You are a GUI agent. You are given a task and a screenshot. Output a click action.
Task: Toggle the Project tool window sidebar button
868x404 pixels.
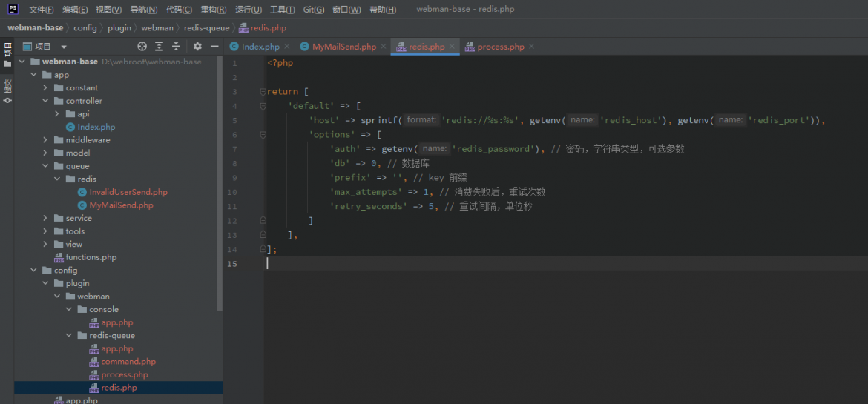[7, 53]
